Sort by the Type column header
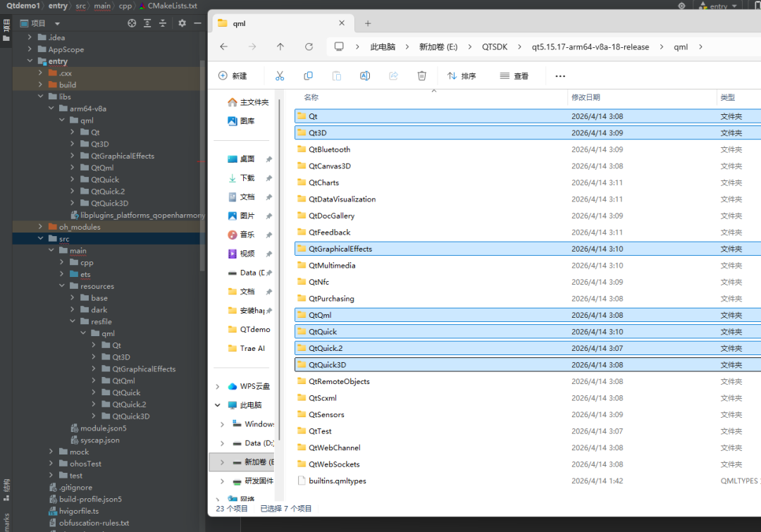Image resolution: width=761 pixels, height=532 pixels. pyautogui.click(x=727, y=97)
